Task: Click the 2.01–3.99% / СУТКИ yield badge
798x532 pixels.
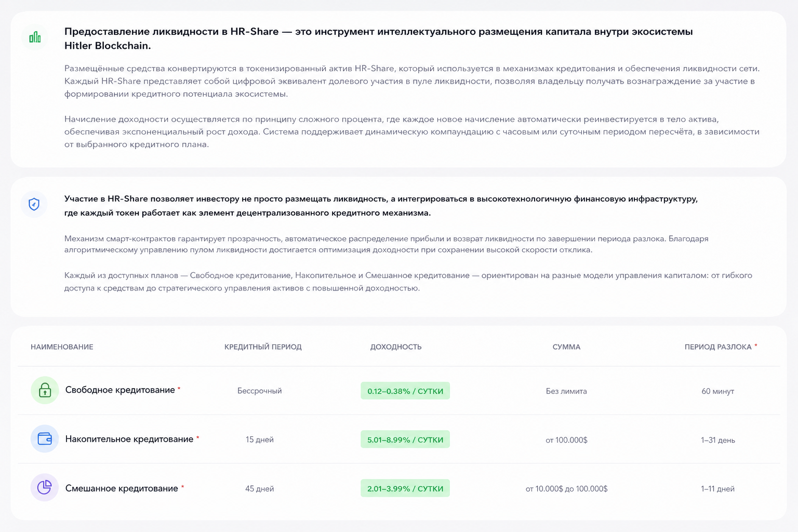Action: click(405, 488)
